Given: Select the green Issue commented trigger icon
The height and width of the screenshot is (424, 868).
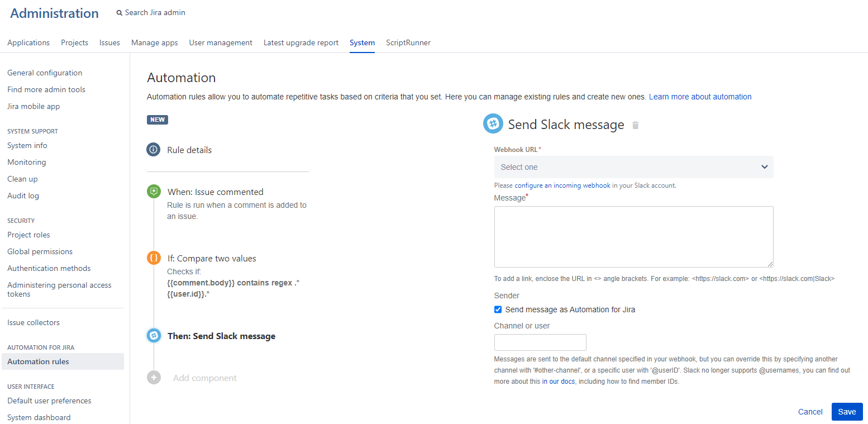Looking at the screenshot, I should click(154, 192).
